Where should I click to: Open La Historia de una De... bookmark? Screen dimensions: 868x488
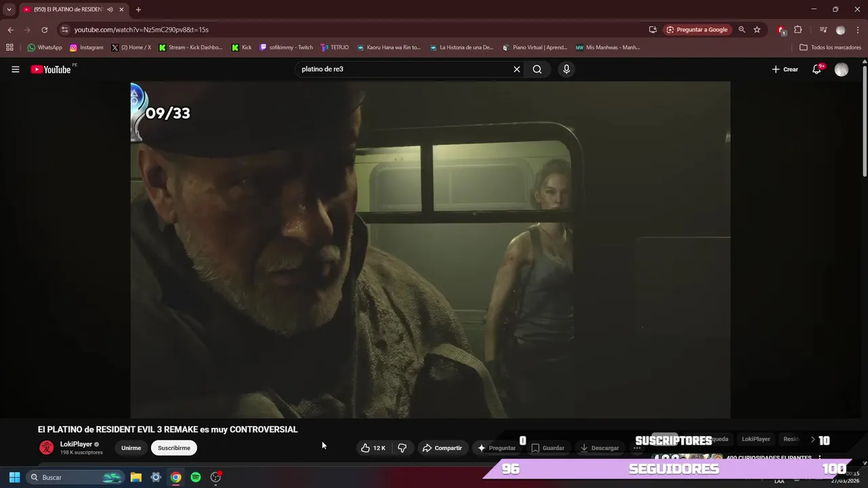[462, 47]
